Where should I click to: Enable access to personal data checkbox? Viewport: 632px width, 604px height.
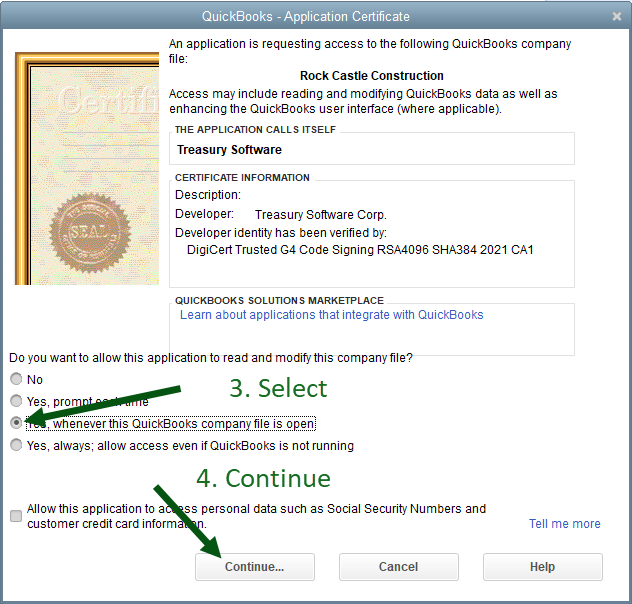pyautogui.click(x=16, y=516)
